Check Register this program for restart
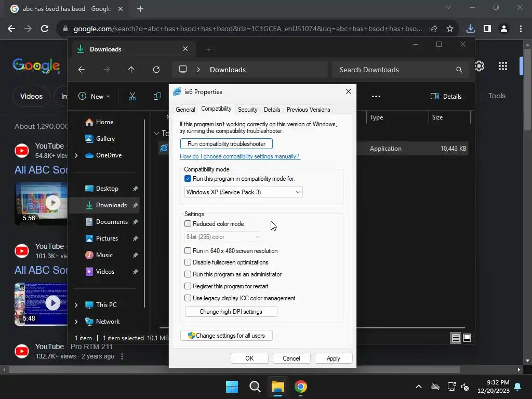Viewport: 532px width, 399px height. pyautogui.click(x=188, y=286)
